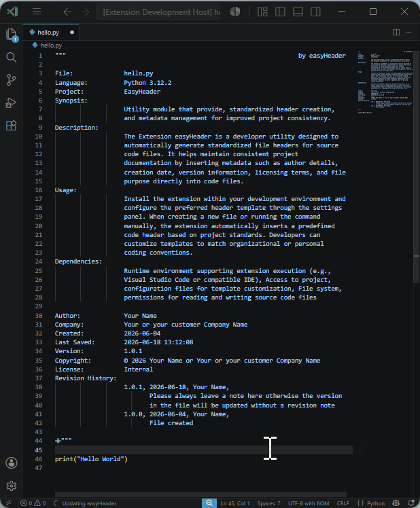Click the 'Your Name' author value
Image resolution: width=420 pixels, height=508 pixels.
click(140, 316)
